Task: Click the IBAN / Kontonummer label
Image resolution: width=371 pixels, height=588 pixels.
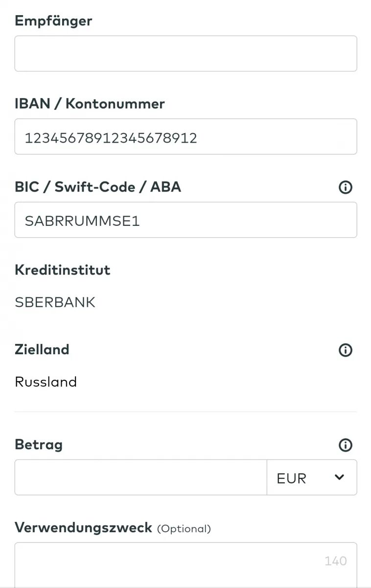Action: (x=90, y=104)
